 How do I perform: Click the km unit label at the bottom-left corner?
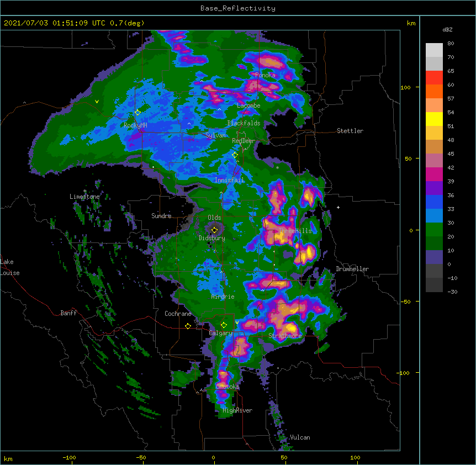(8, 458)
